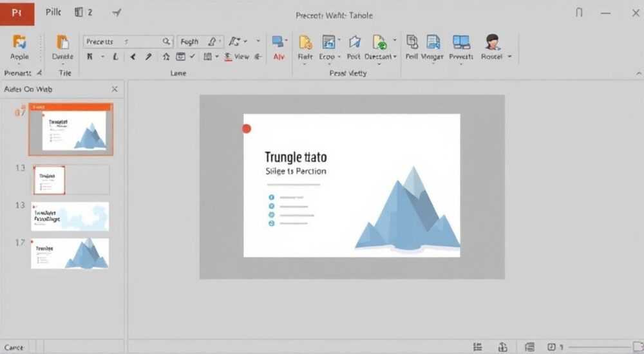This screenshot has width=644, height=354.
Task: Expand the Dirctant dropdown arrow
Action: tap(395, 57)
